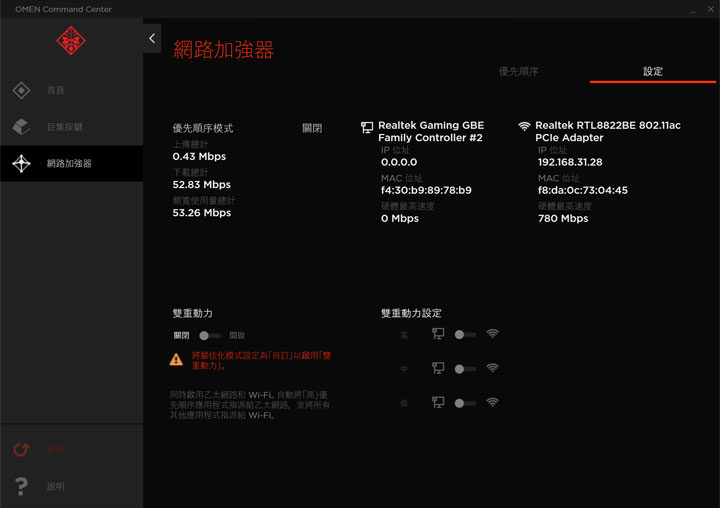This screenshot has width=720, height=508.
Task: Click the red OMEN diamond logo
Action: tap(71, 40)
